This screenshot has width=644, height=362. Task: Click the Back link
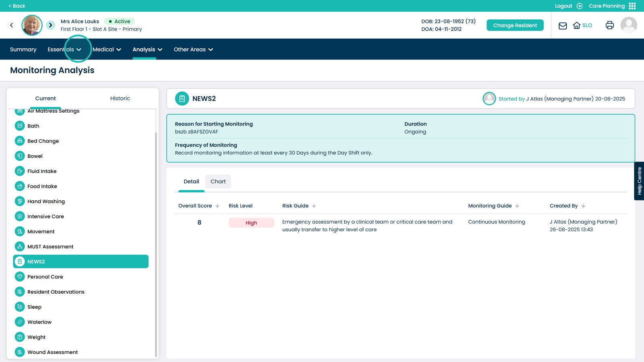coord(17,6)
